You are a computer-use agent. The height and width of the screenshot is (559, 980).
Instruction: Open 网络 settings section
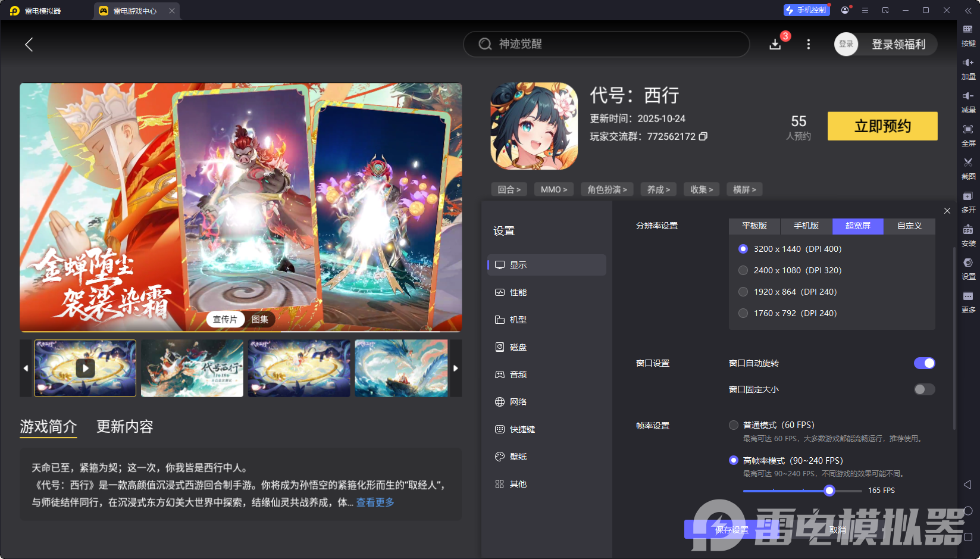point(547,402)
